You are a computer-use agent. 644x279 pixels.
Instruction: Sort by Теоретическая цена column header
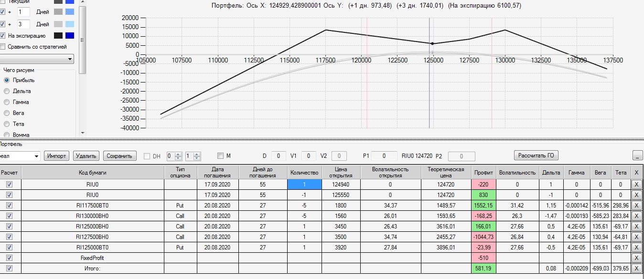click(446, 172)
